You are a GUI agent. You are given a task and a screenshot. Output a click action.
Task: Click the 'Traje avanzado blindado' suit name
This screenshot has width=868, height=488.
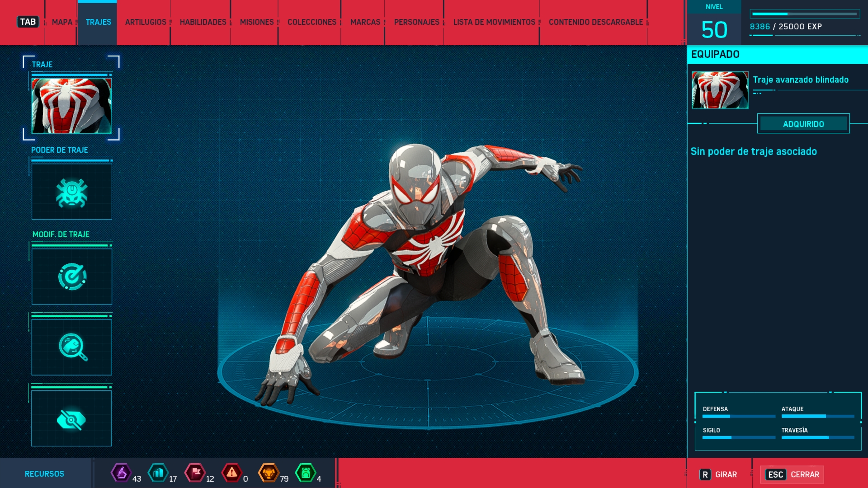point(801,80)
